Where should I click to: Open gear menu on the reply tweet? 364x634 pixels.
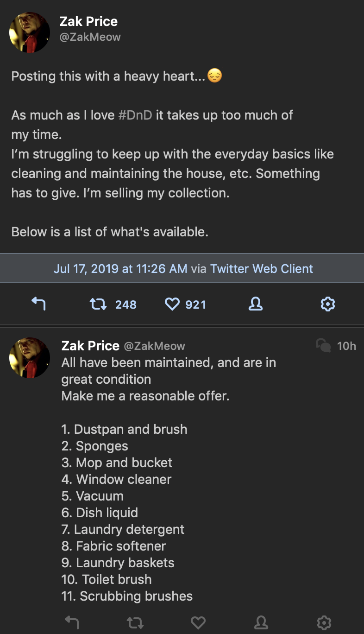pos(324,622)
